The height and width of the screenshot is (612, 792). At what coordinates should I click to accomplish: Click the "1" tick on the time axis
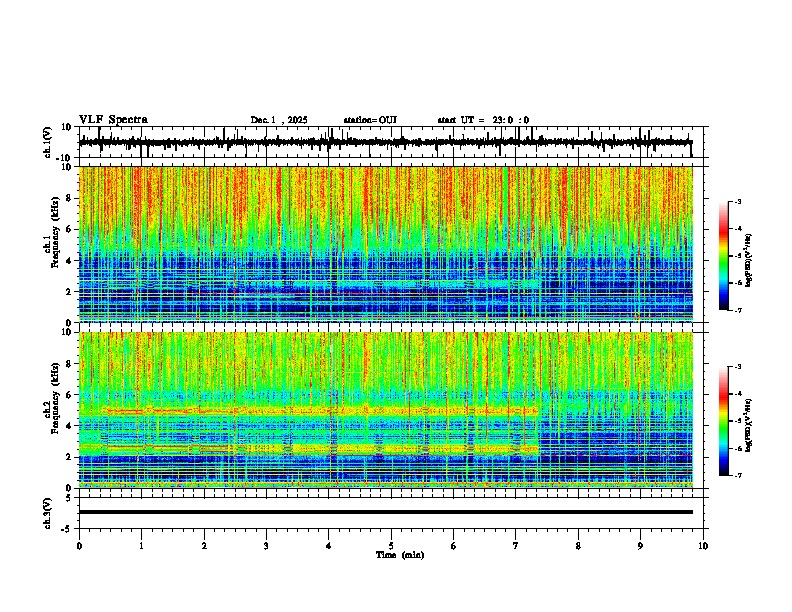(x=141, y=546)
